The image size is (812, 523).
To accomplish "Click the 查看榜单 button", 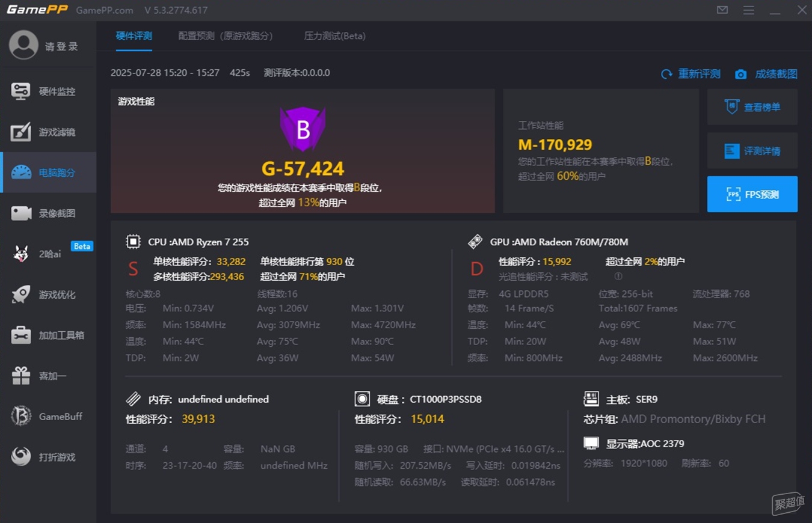I will pyautogui.click(x=752, y=107).
